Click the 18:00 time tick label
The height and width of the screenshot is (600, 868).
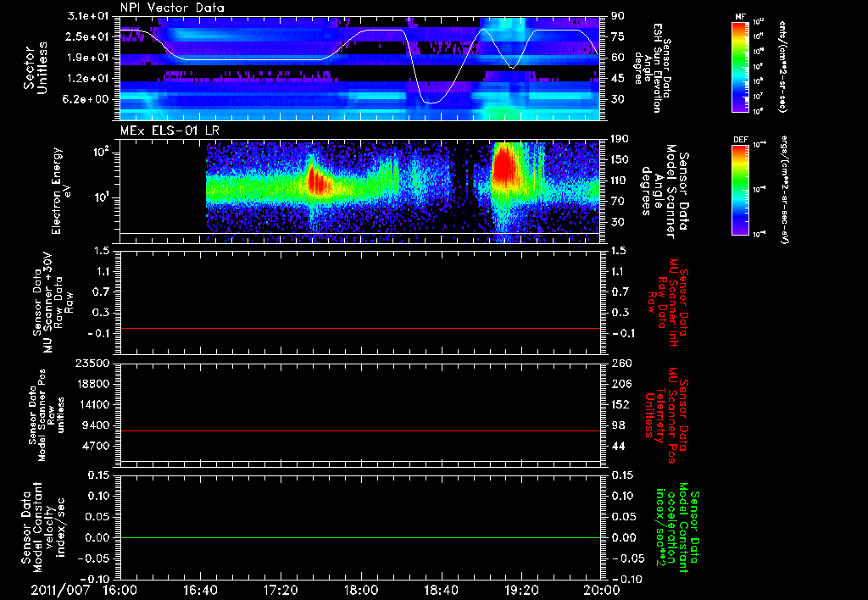pyautogui.click(x=361, y=590)
